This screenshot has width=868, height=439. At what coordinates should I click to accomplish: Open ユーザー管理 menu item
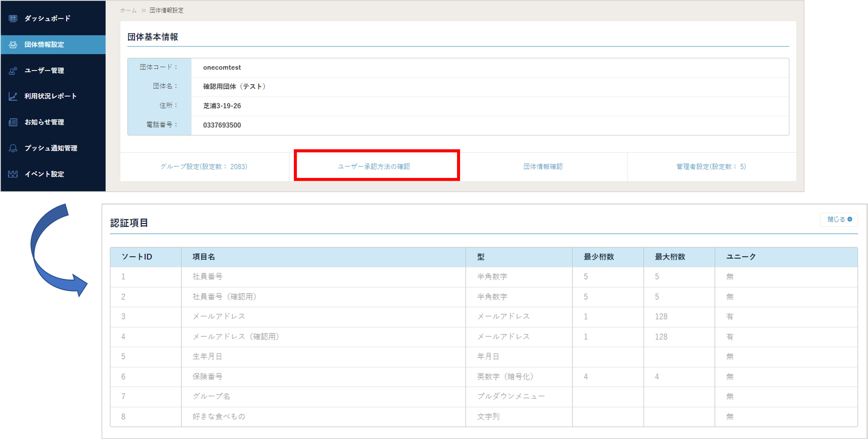point(44,70)
